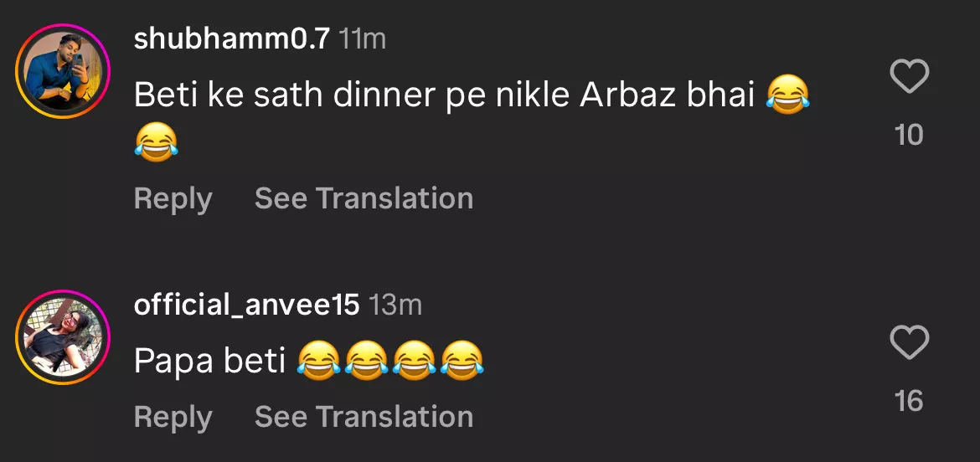See Translation for the Papa beti comment
This screenshot has height=462, width=980.
tap(364, 416)
